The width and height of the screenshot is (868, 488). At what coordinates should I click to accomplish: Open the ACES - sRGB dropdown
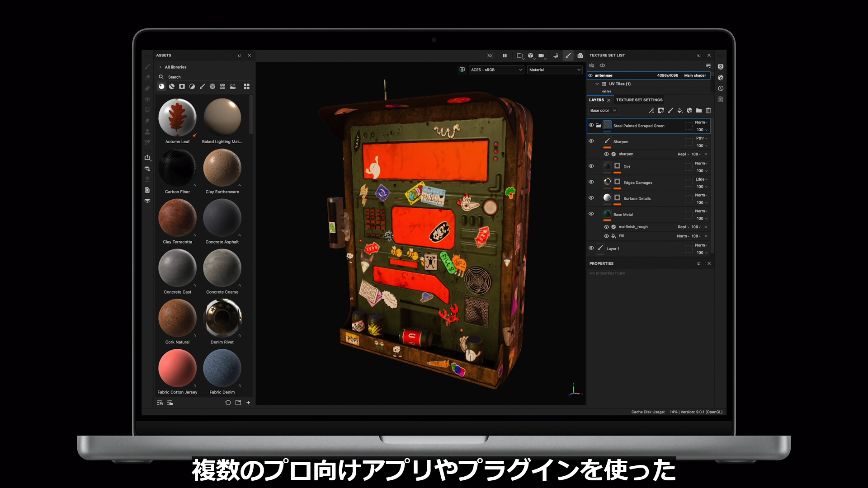point(496,70)
